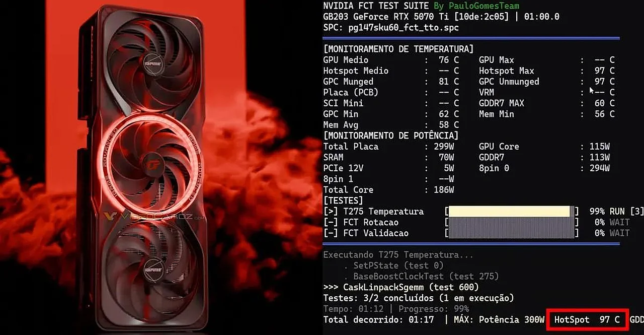Screen dimensions: 644x335
Task: Click the 'Executando T275 Temperatura...' log line
Action: click(x=398, y=255)
